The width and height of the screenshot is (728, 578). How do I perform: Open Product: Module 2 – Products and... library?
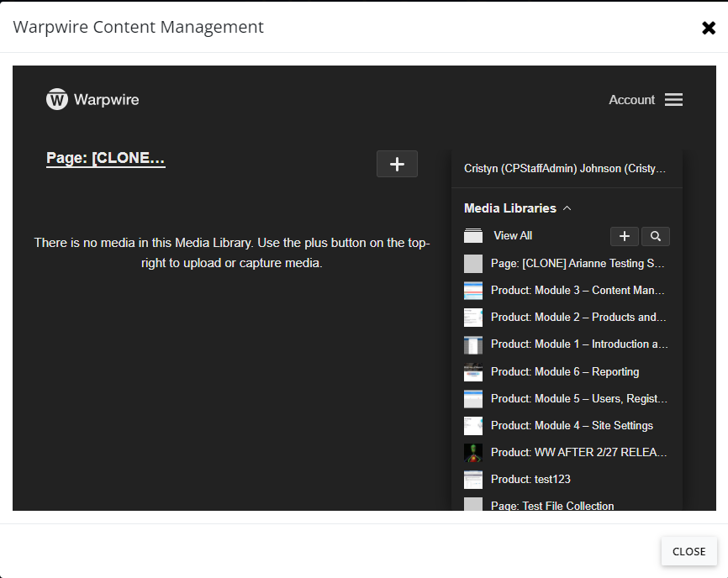(x=578, y=318)
